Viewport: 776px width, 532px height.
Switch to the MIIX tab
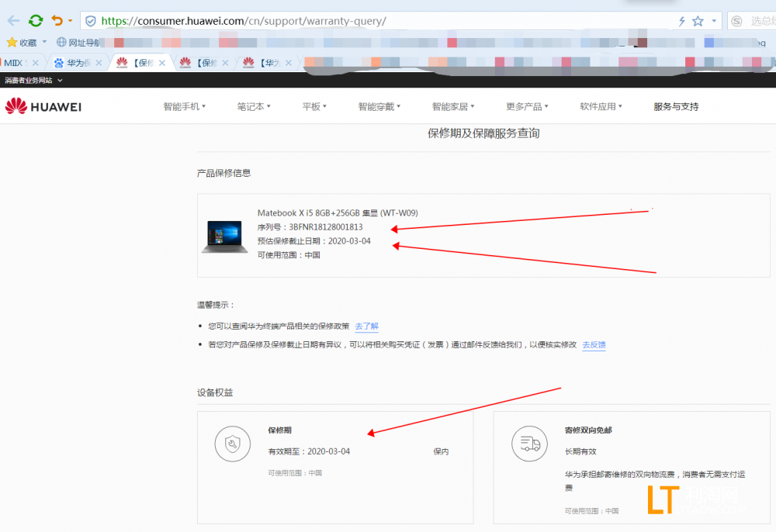tap(14, 63)
